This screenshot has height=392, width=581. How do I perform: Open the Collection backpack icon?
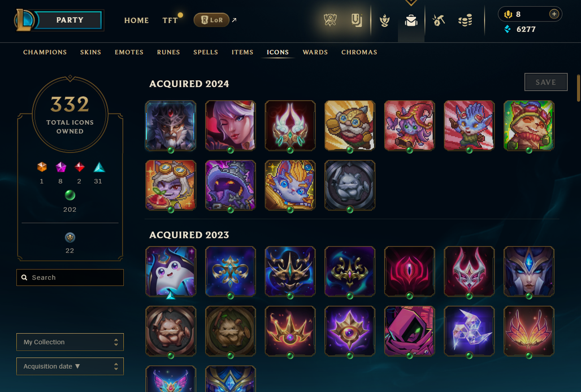tap(411, 21)
